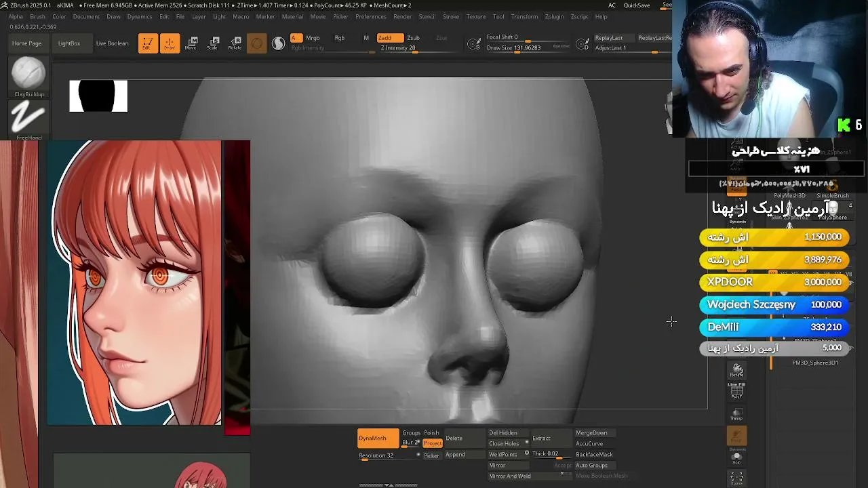Open the Render menu
This screenshot has height=488, width=868.
(403, 16)
